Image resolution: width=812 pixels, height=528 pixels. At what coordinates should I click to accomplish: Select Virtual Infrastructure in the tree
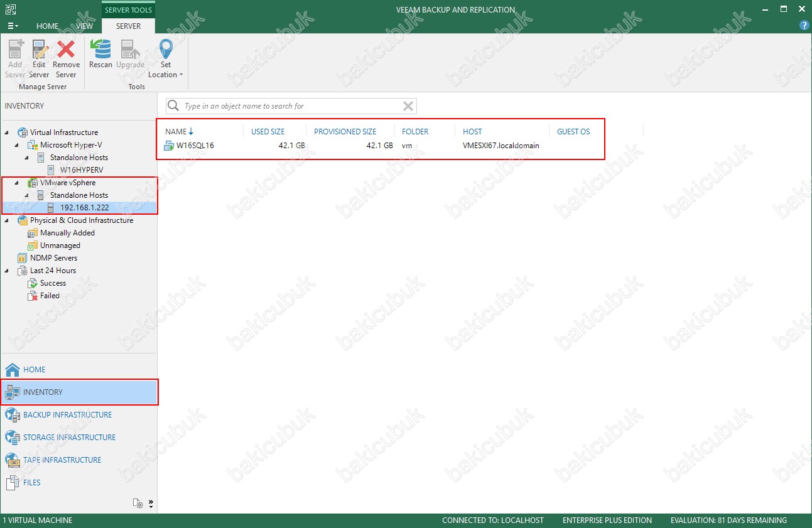(x=64, y=132)
